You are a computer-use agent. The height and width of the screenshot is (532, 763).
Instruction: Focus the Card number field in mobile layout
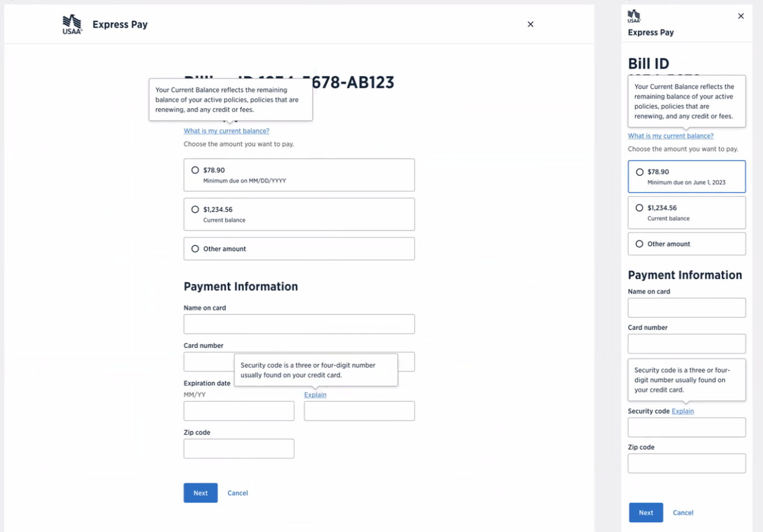pos(687,344)
